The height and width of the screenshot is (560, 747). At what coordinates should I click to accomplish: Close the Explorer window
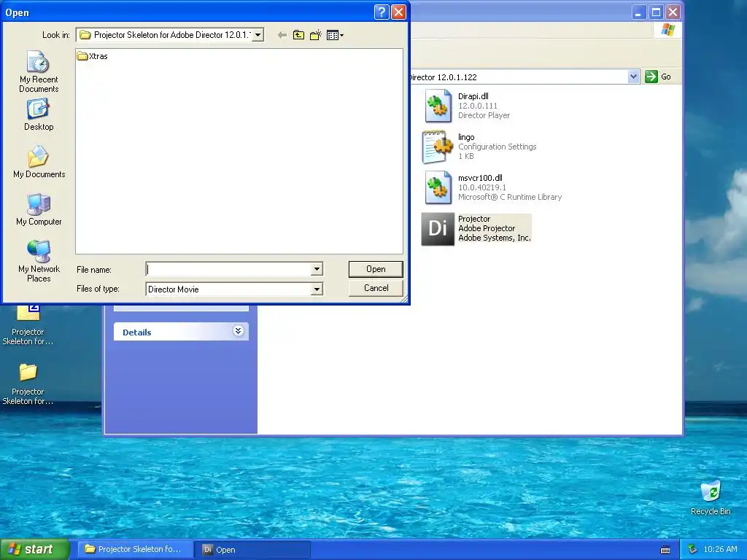673,12
